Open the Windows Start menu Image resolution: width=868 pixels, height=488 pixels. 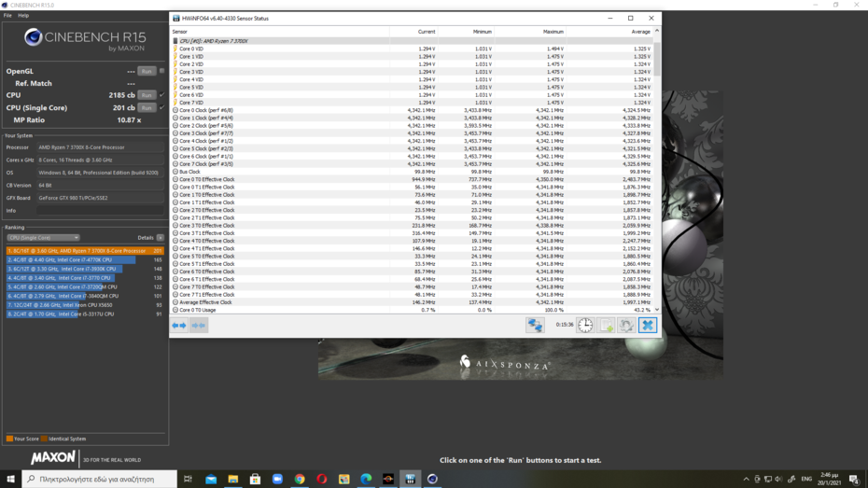point(10,480)
